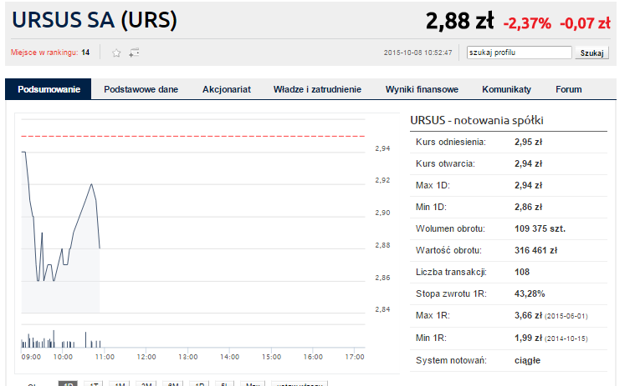
Task: Click the 'Stopa zwrotu 1R:' label
Action: [x=451, y=294]
